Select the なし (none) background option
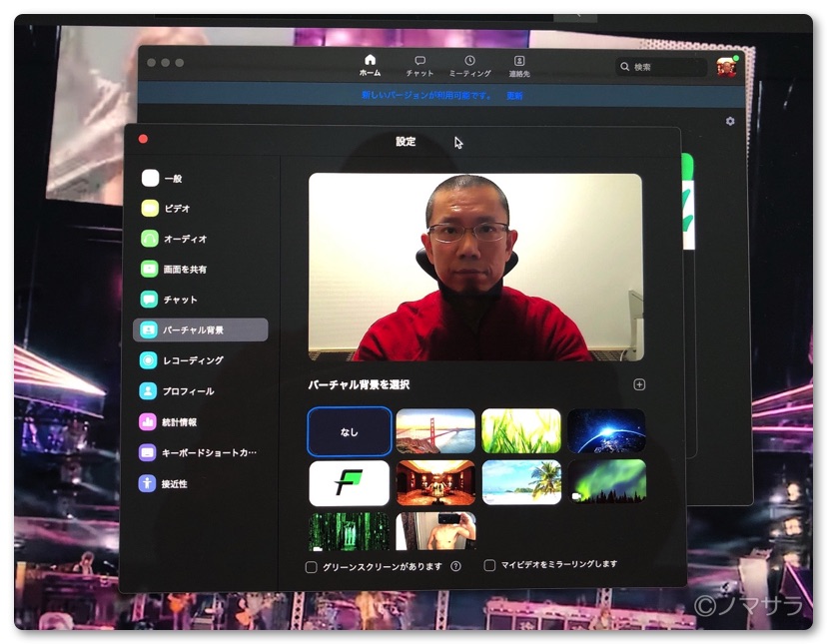The height and width of the screenshot is (644, 827). point(349,431)
